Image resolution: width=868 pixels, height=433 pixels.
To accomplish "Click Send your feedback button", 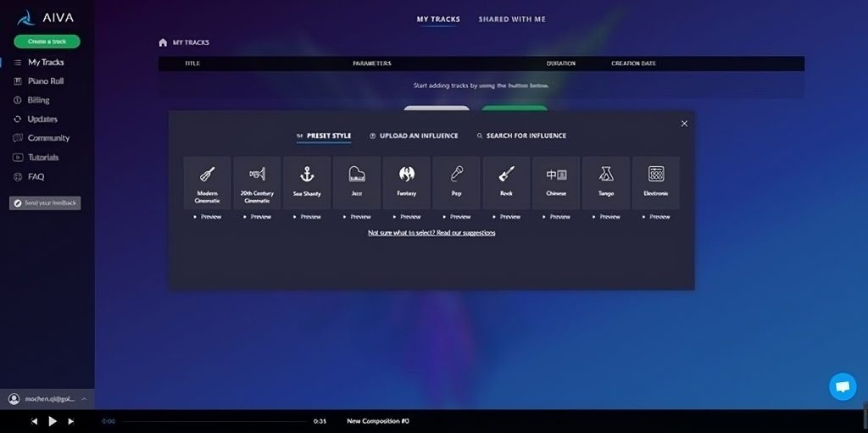I will [x=45, y=203].
